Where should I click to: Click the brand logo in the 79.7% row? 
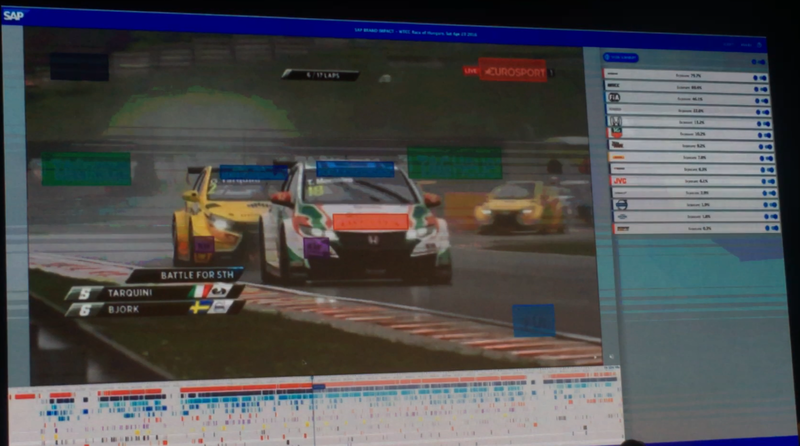613,74
